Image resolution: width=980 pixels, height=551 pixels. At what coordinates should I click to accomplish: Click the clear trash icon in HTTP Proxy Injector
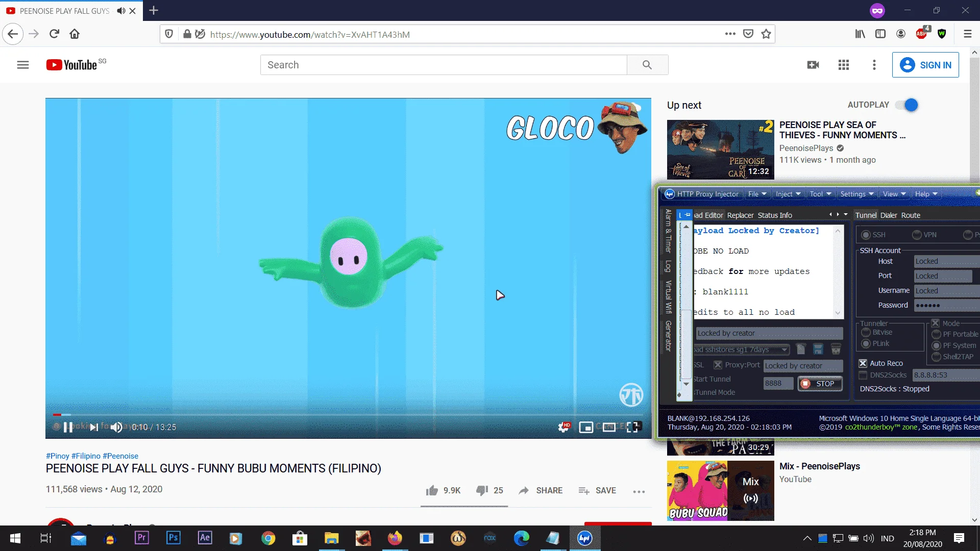click(836, 349)
